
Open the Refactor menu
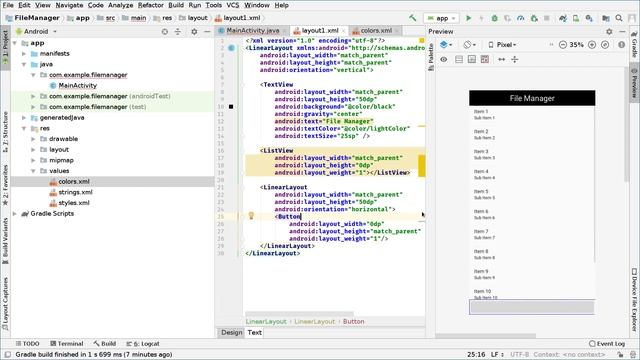click(x=151, y=5)
